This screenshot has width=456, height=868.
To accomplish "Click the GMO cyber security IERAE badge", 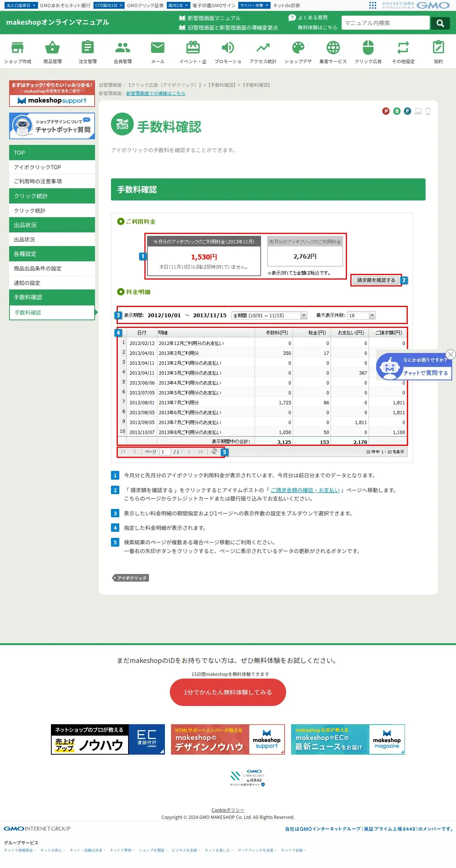I will [x=247, y=779].
